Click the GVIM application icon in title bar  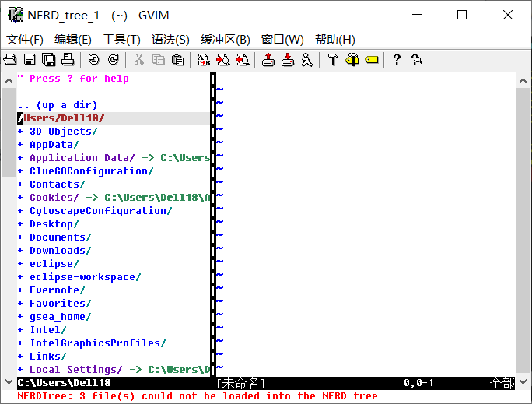coord(16,15)
